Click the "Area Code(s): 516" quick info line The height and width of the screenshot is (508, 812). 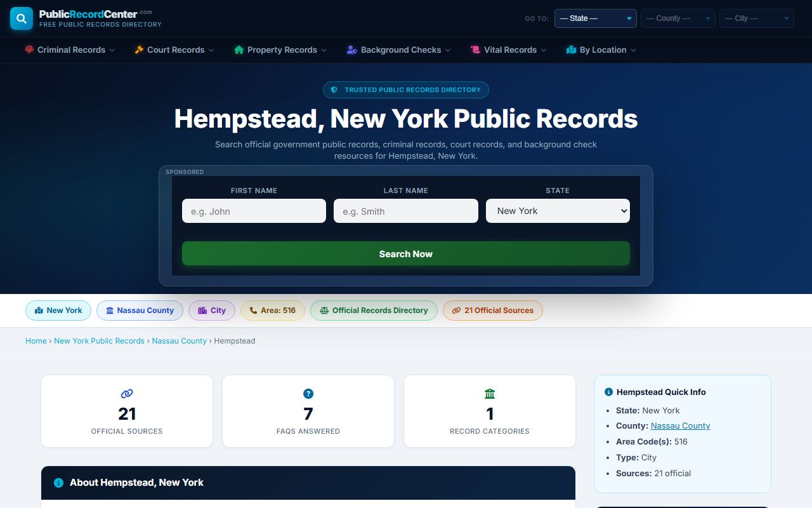[652, 442]
